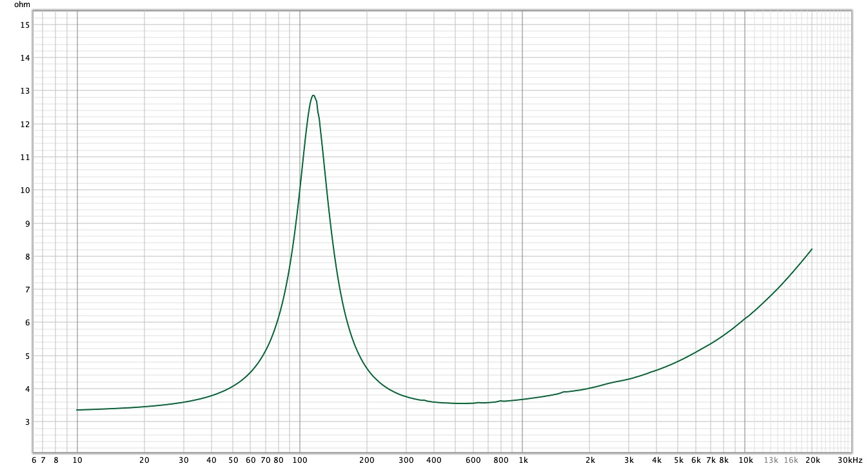Select the 300 frequency axis label
The height and width of the screenshot is (468, 868).
pyautogui.click(x=406, y=460)
